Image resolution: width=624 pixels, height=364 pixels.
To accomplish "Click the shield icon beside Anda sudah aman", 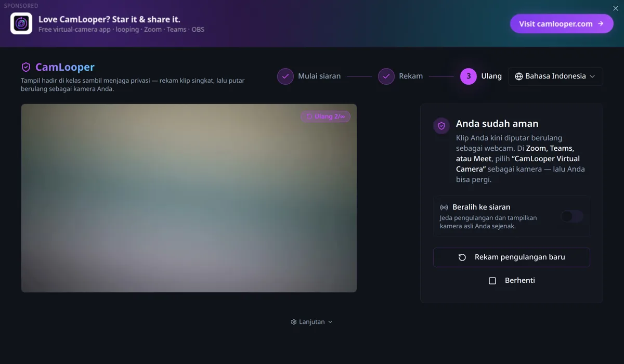I will tap(441, 126).
